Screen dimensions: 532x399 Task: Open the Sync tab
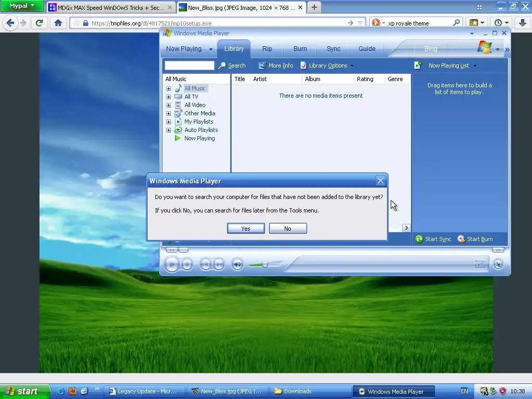[334, 48]
